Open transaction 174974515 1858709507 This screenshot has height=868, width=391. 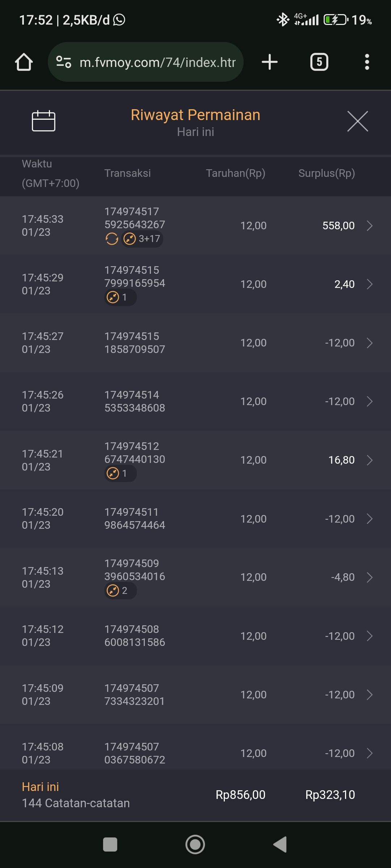(135, 343)
